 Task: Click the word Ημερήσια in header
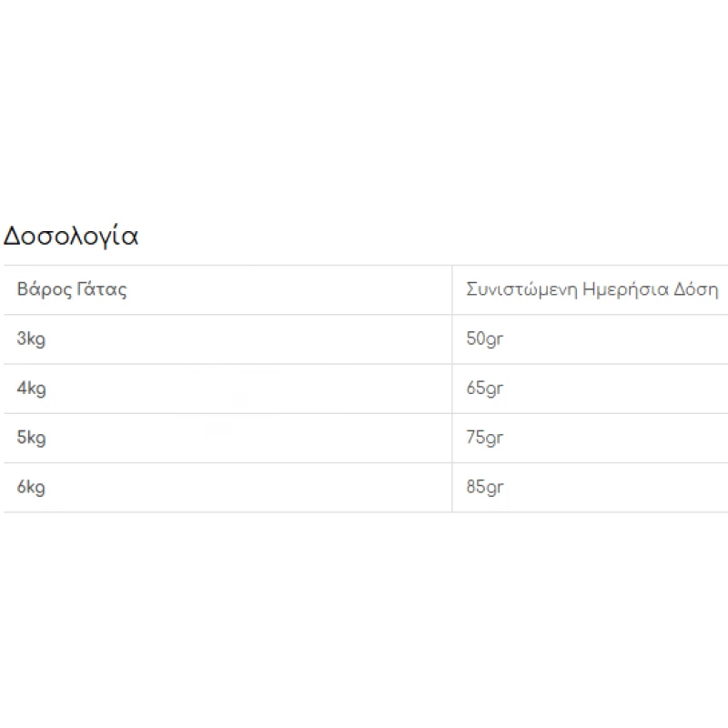[625, 289]
